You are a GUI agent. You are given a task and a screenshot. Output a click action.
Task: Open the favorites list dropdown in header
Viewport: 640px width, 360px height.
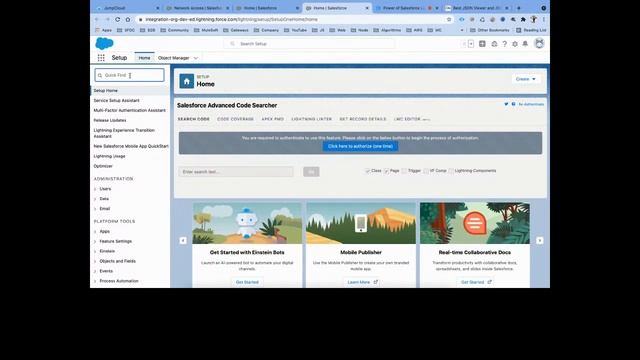pos(471,44)
